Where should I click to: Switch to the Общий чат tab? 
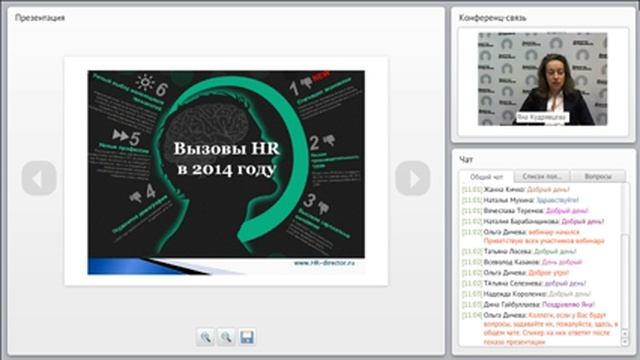(x=486, y=177)
